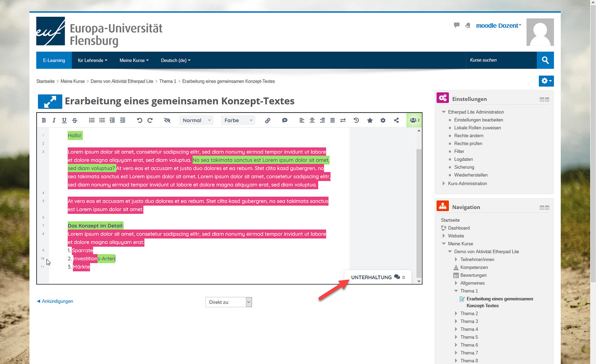Open the timeslider history clock icon

pyautogui.click(x=356, y=120)
